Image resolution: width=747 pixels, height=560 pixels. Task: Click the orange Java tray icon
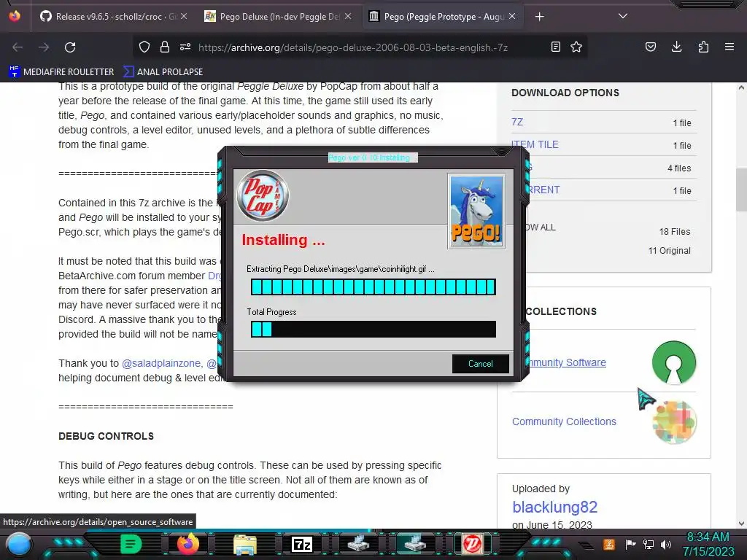click(609, 544)
